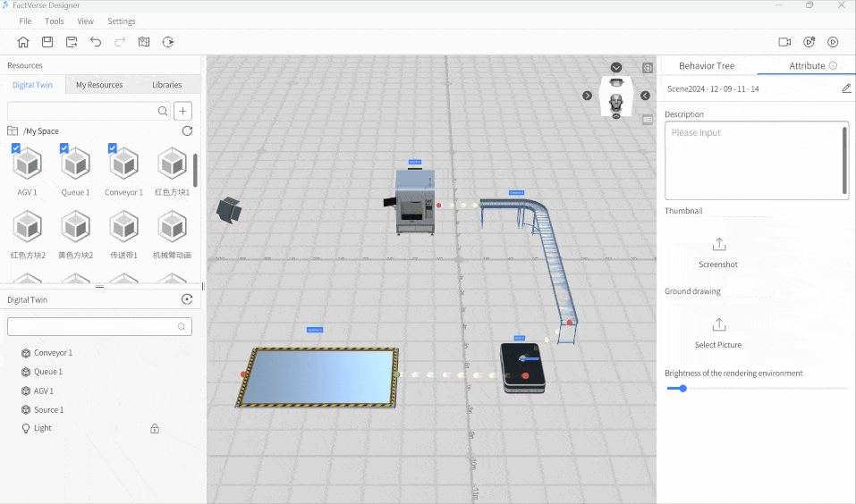This screenshot has width=856, height=504.
Task: Click the play button at top right
Action: (x=833, y=42)
